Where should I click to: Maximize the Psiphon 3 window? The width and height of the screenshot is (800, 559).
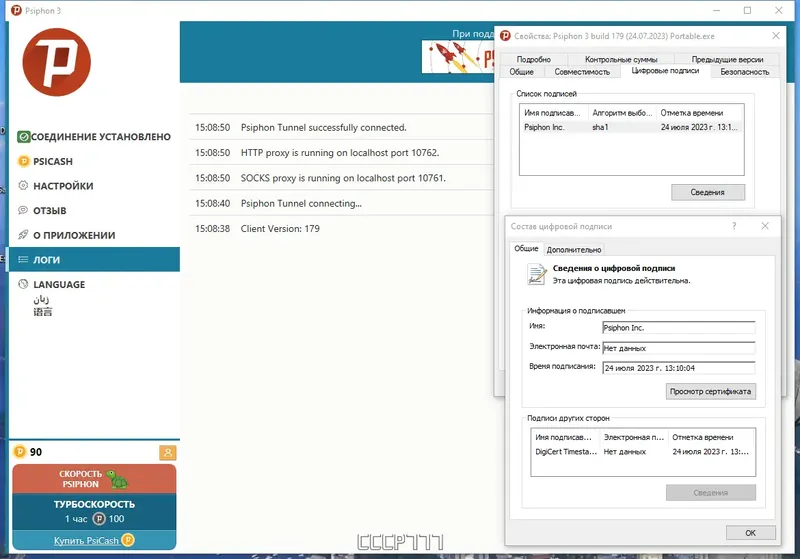point(747,10)
